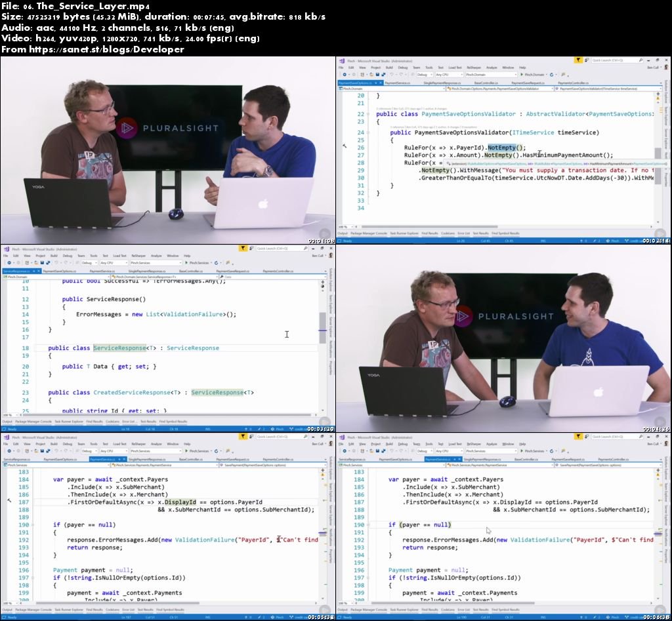The width and height of the screenshot is (672, 621).
Task: Switch to PaymentsController.cs tab in 06:38 frame
Action: coord(613,459)
